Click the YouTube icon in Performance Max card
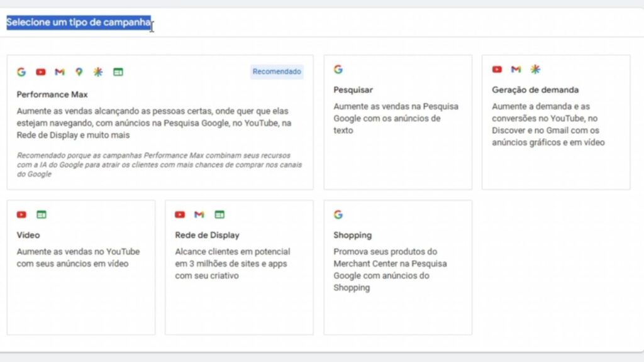Image resolution: width=644 pixels, height=362 pixels. 41,72
